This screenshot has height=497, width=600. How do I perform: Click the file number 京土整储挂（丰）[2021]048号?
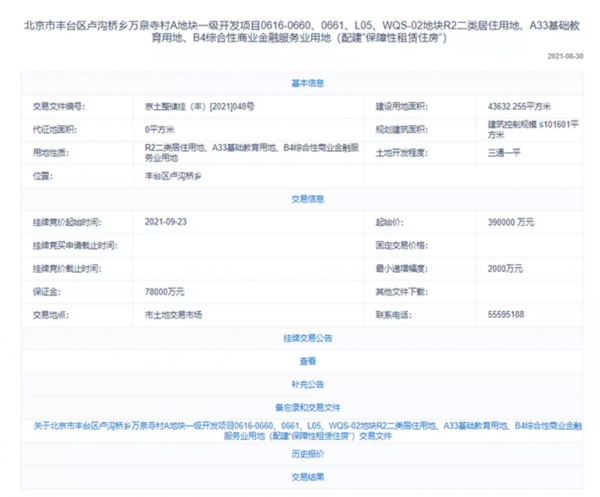[199, 106]
